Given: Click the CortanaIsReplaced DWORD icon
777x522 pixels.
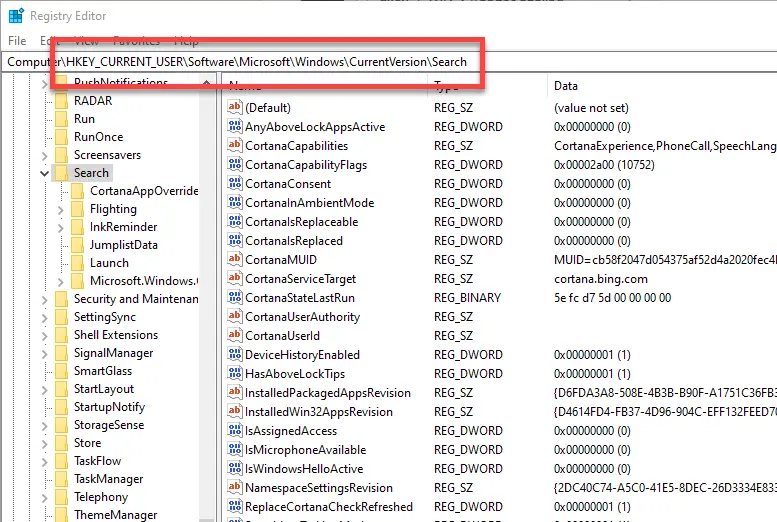Looking at the screenshot, I should [x=234, y=240].
